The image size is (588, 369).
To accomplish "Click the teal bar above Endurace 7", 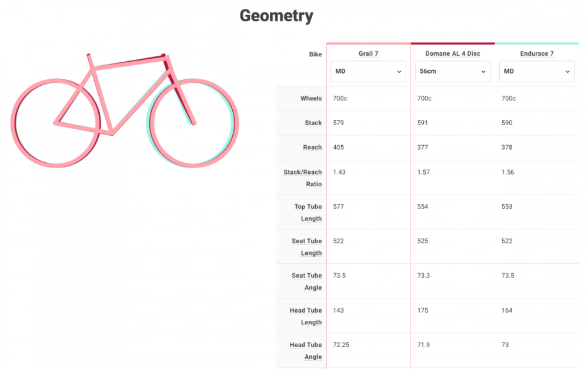I will click(x=537, y=43).
